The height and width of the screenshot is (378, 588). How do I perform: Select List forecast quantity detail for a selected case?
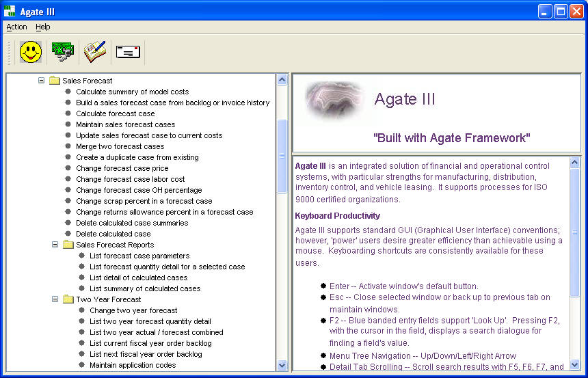[168, 267]
